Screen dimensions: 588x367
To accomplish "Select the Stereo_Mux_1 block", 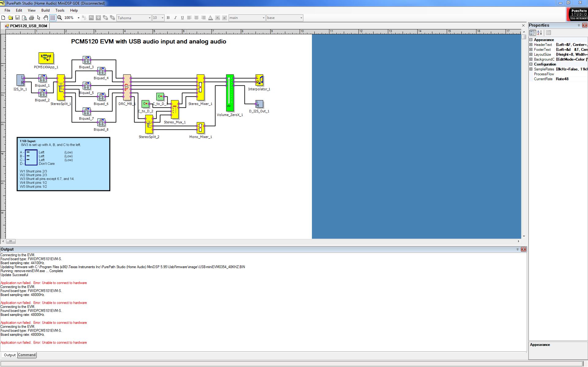I will [175, 109].
